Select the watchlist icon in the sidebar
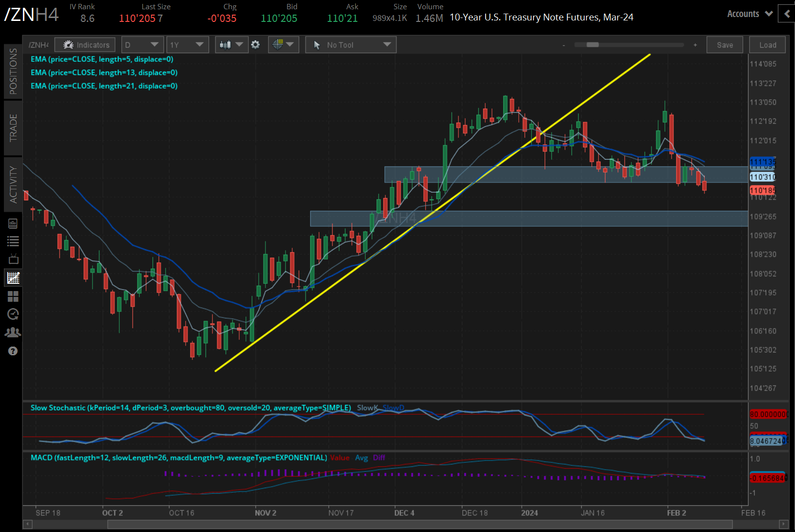Screen dimensions: 795x532 pos(13,241)
